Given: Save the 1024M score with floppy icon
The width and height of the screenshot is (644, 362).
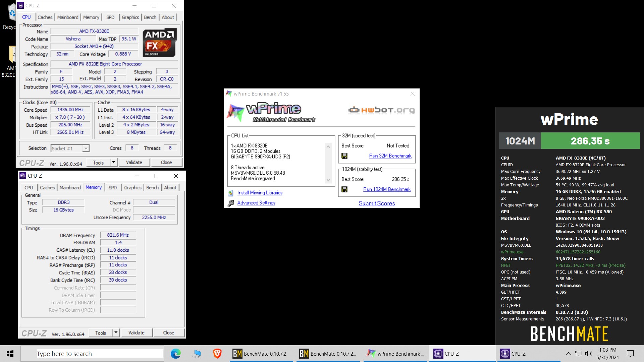Looking at the screenshot, I should [x=344, y=189].
